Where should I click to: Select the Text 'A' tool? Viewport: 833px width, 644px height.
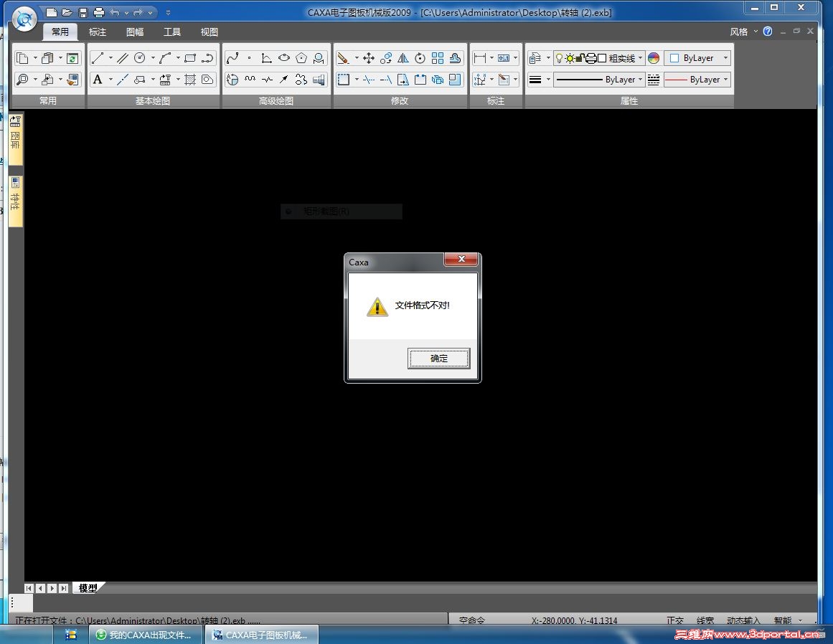pos(97,80)
